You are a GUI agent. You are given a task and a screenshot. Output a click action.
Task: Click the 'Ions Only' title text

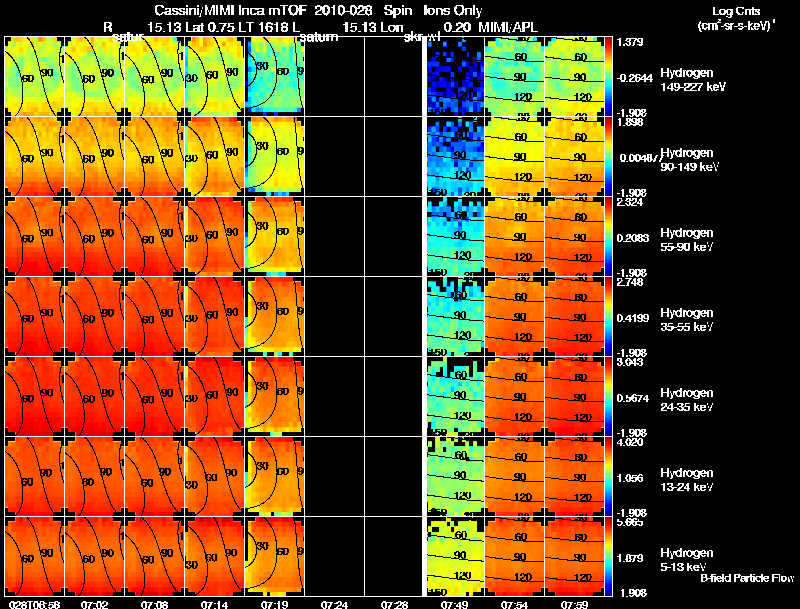pyautogui.click(x=453, y=11)
